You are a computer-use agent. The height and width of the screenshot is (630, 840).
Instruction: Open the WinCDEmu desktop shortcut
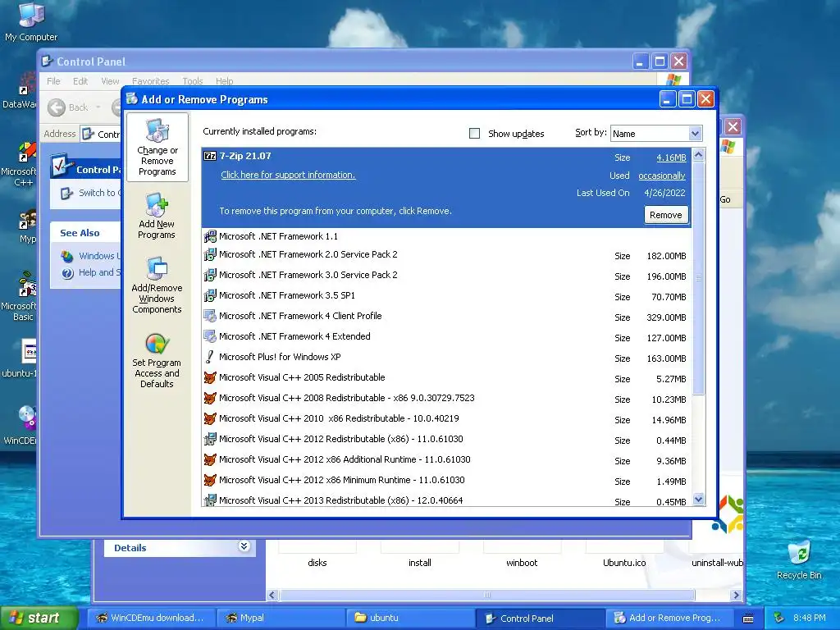pyautogui.click(x=21, y=426)
